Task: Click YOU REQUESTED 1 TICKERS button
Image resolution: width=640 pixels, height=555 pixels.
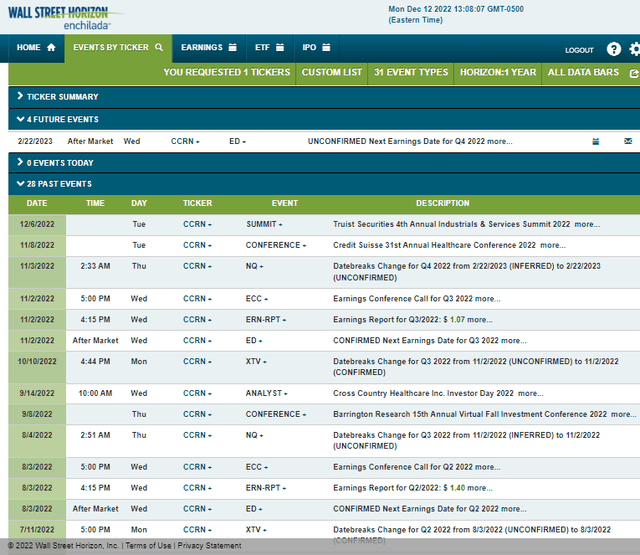Action: (227, 72)
